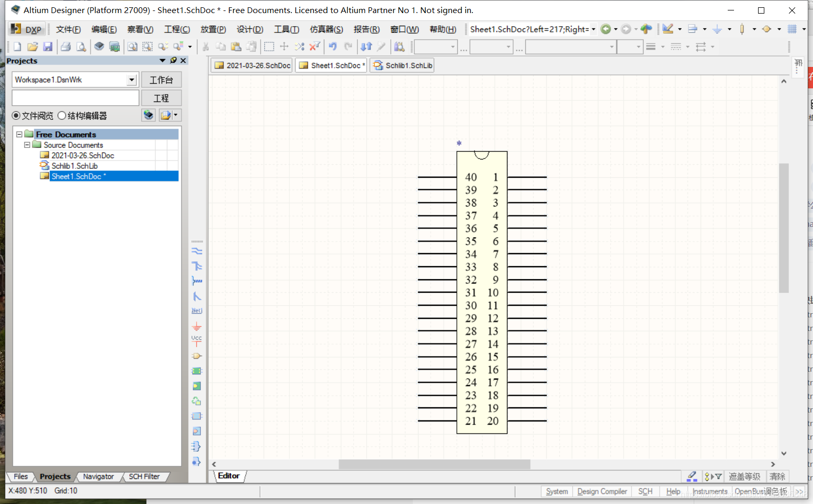The image size is (813, 504).
Task: Click the green back navigation arrow
Action: (x=606, y=29)
